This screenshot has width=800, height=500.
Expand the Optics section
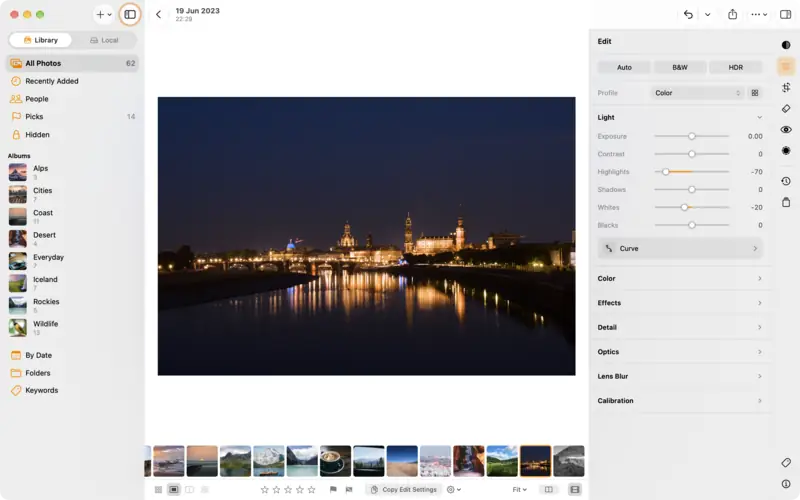point(680,352)
